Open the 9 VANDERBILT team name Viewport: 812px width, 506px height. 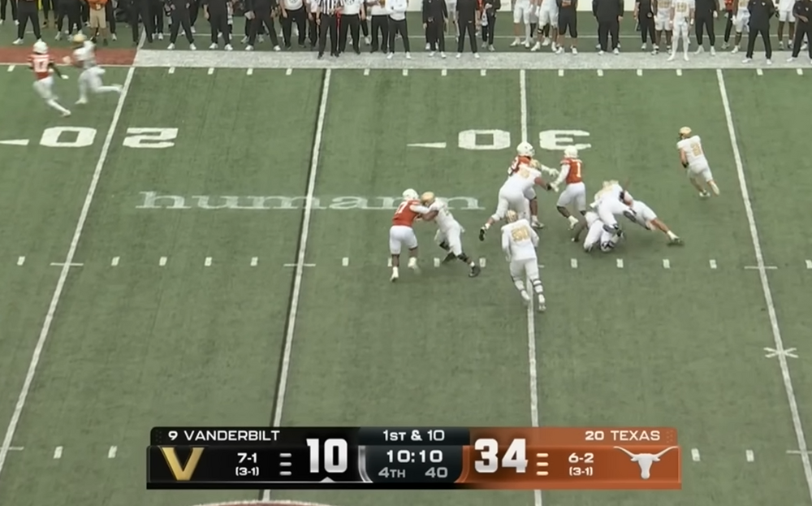click(x=224, y=435)
